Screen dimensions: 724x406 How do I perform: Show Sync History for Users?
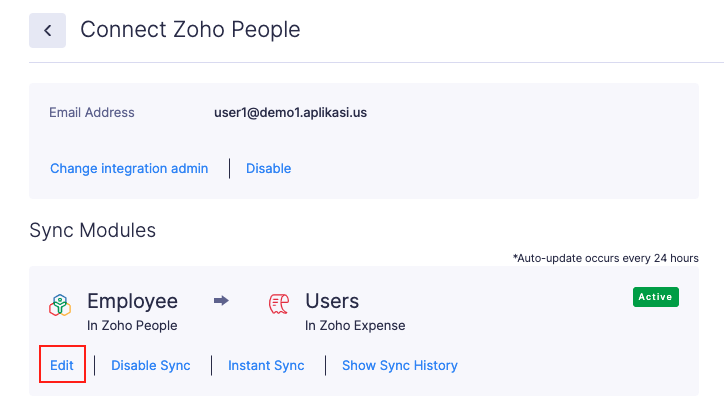pyautogui.click(x=400, y=365)
